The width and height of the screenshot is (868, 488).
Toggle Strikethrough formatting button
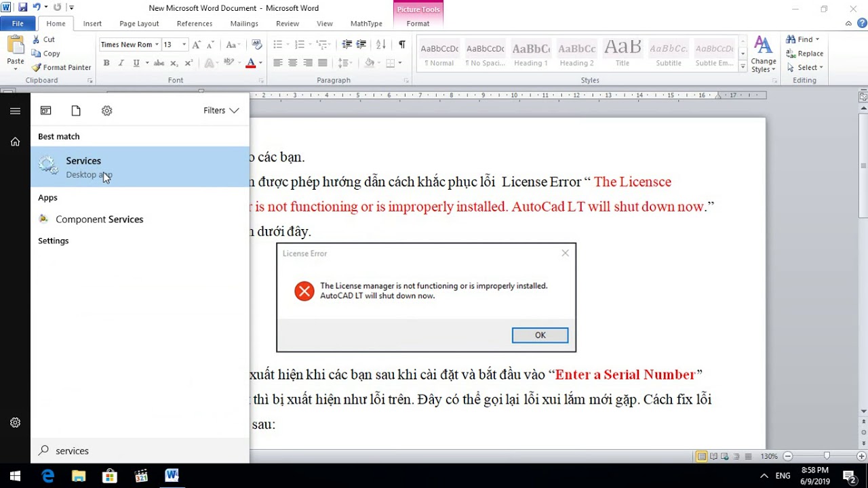pos(159,63)
